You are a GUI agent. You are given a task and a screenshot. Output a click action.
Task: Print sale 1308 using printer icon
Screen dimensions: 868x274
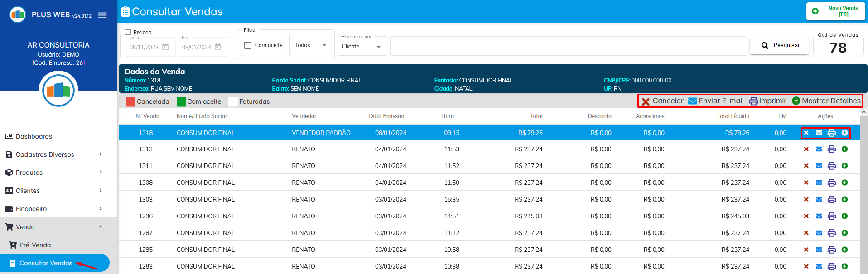tap(831, 183)
